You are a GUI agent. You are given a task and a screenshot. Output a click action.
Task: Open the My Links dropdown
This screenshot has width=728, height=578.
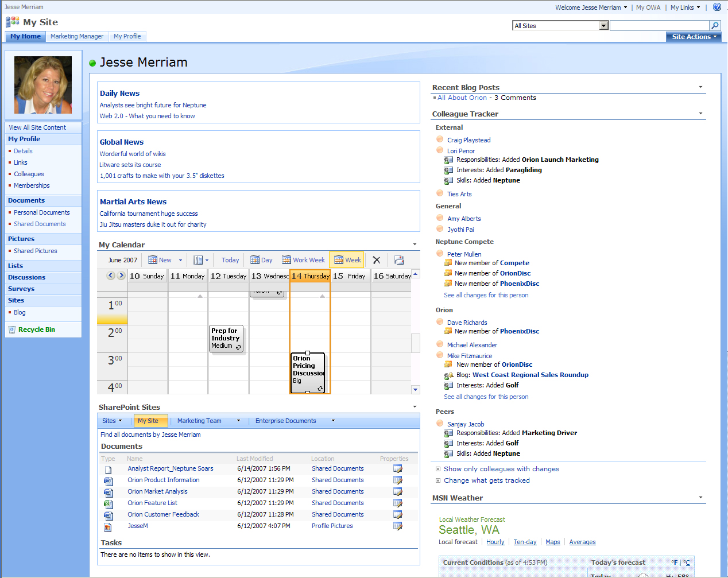point(686,7)
